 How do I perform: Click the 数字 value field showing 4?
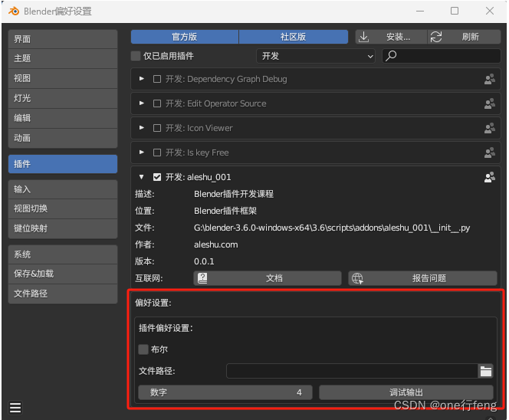click(225, 392)
